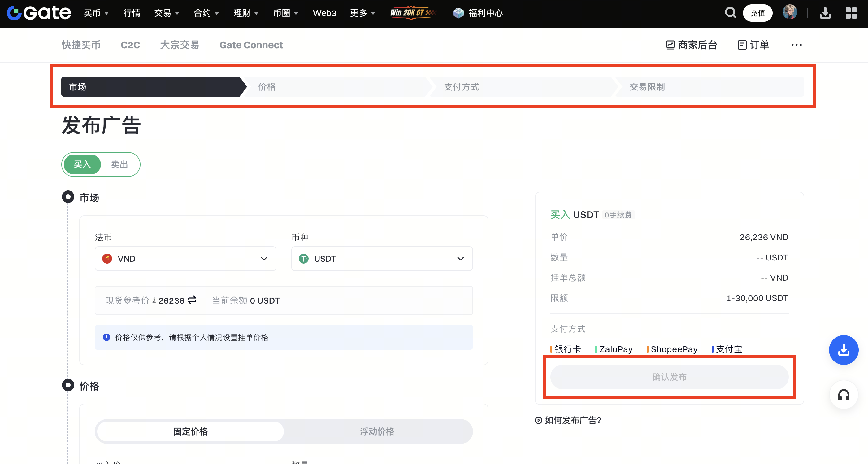
Task: Open the 行情 markets menu item
Action: tap(132, 13)
